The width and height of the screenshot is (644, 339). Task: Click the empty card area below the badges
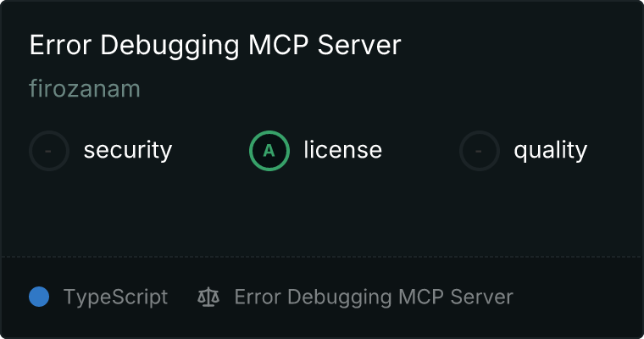[322, 214]
